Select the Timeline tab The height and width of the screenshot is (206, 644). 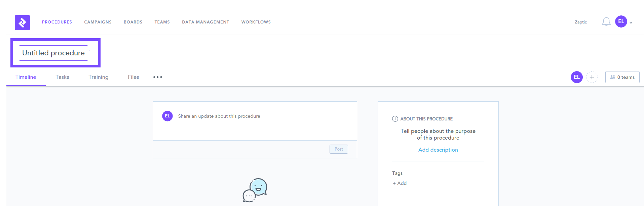(x=26, y=77)
